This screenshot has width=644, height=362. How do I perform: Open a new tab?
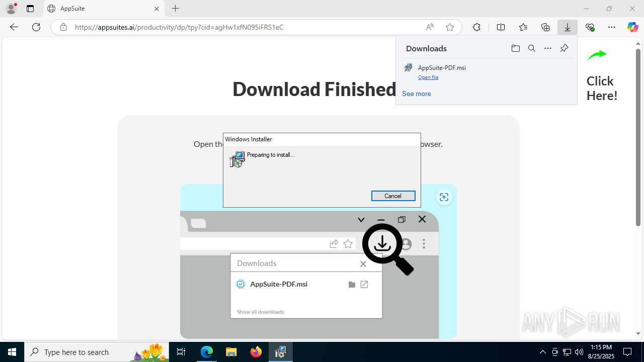175,9
